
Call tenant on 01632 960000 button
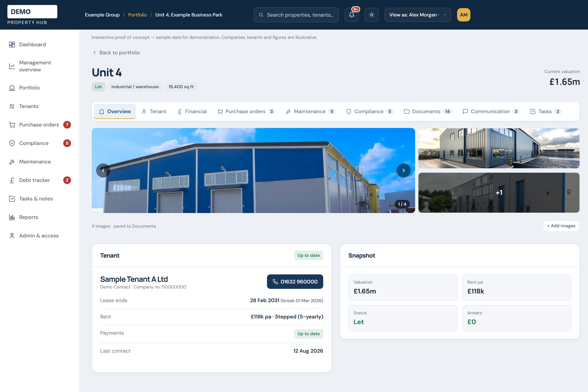(x=295, y=282)
